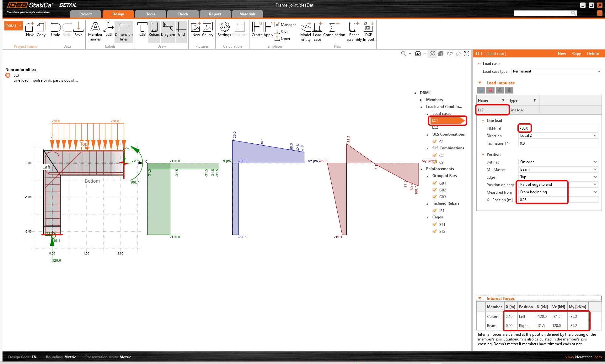Screen dimensions: 605x364
Task: Uncheck the GB1 group of bars
Action: point(435,183)
